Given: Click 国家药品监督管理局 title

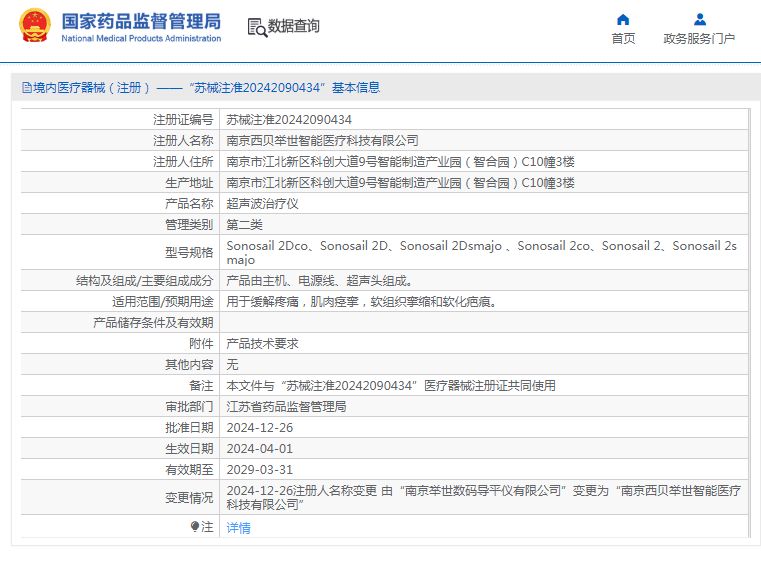Looking at the screenshot, I should point(141,21).
